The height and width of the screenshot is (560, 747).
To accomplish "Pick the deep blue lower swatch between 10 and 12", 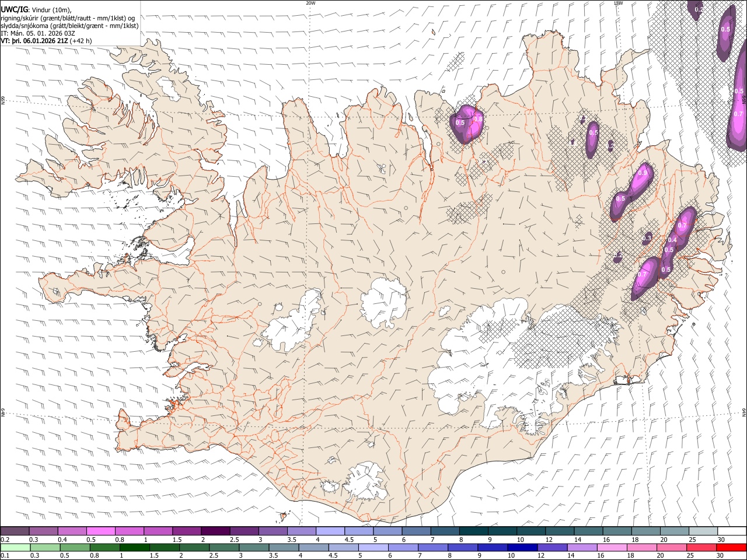I will (522, 547).
